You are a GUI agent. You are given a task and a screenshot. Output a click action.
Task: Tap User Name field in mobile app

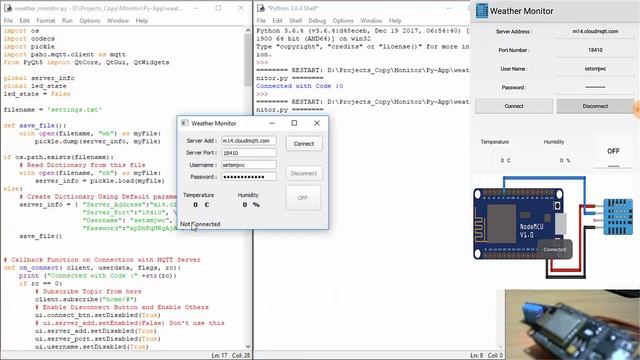(595, 69)
